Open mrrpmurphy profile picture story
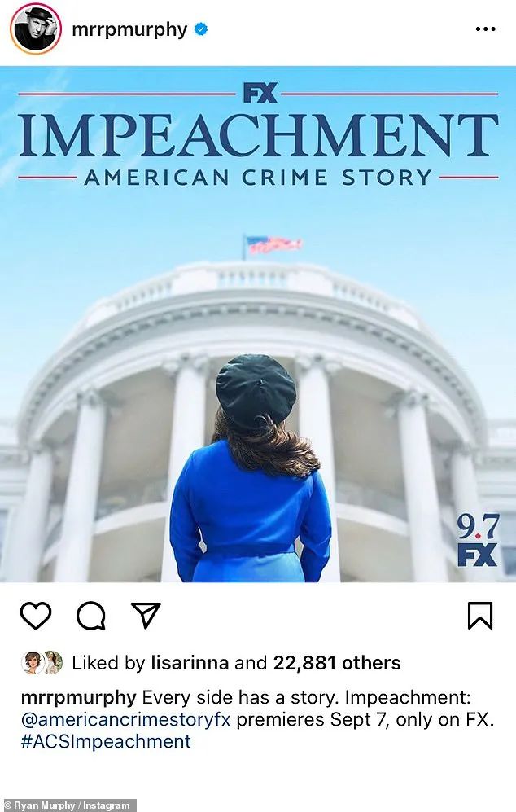This screenshot has height=812, width=516. pyautogui.click(x=35, y=29)
